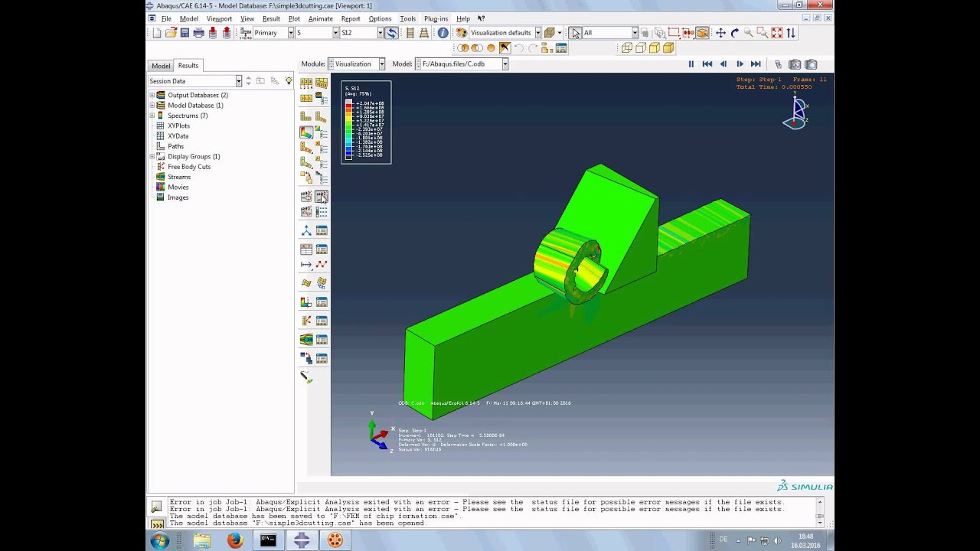The image size is (980, 551).
Task: Open a file with folder icon
Action: [171, 33]
